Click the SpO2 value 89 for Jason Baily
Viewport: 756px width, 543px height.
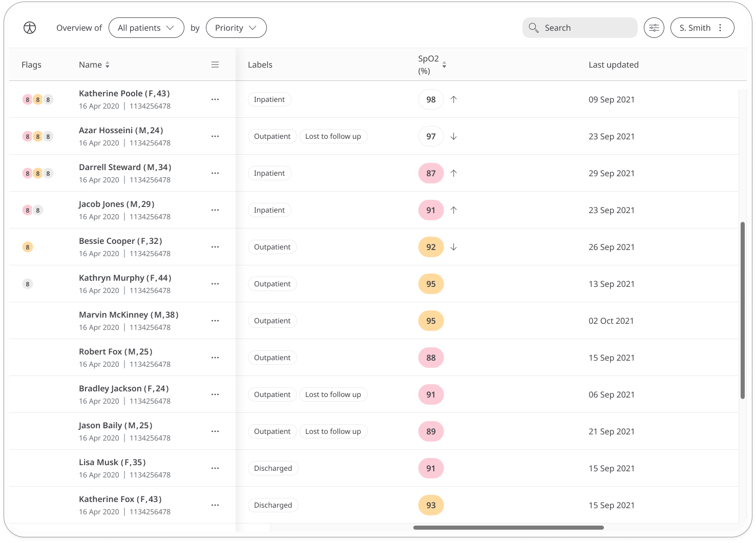pyautogui.click(x=431, y=431)
